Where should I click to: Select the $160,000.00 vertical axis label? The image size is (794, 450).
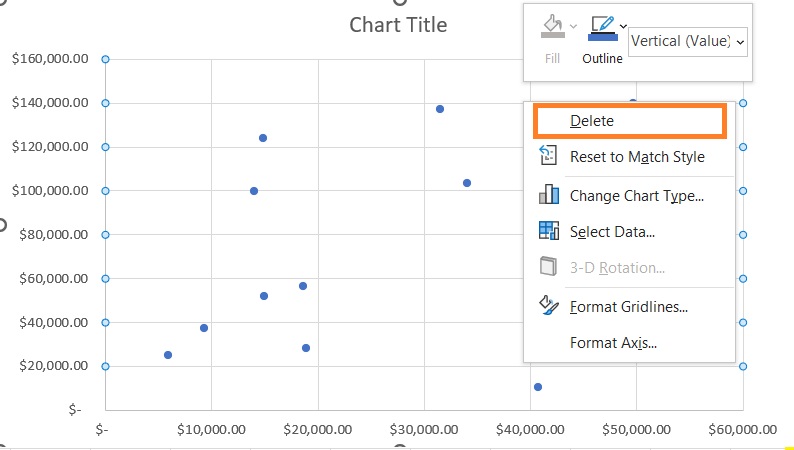coord(50,59)
